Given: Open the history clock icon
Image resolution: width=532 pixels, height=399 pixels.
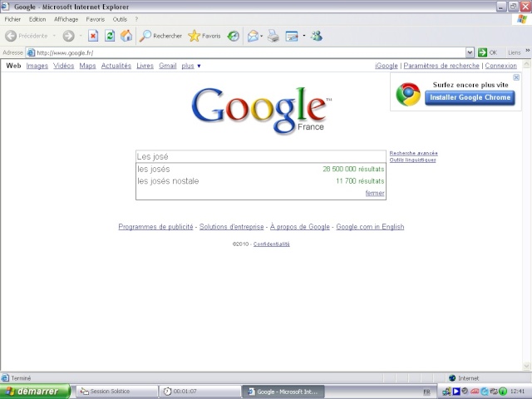Looking at the screenshot, I should (x=233, y=36).
